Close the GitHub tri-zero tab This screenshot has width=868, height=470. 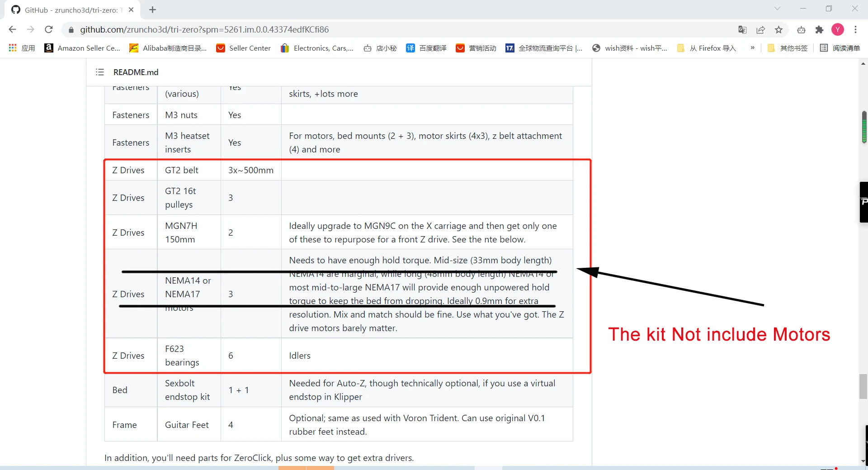coord(131,9)
